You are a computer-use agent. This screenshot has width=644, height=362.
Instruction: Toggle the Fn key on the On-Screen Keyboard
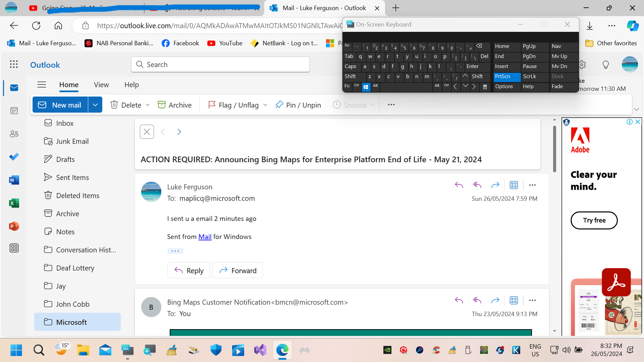(x=347, y=86)
